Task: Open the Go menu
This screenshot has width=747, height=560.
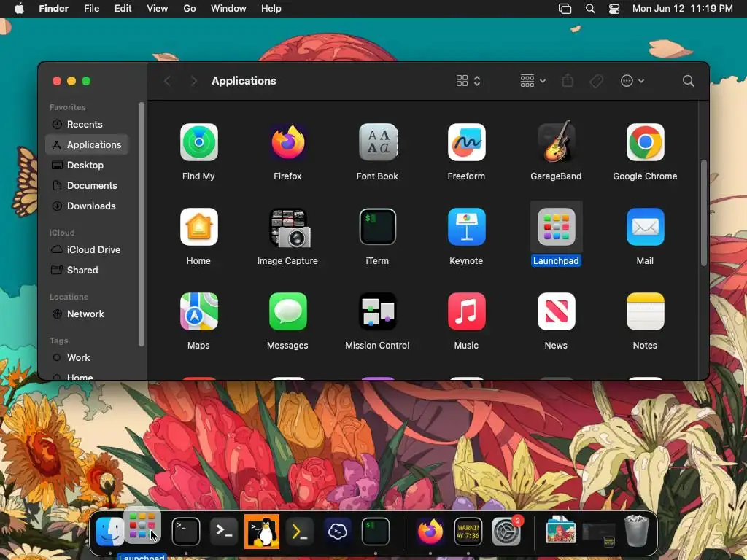Action: 190,9
